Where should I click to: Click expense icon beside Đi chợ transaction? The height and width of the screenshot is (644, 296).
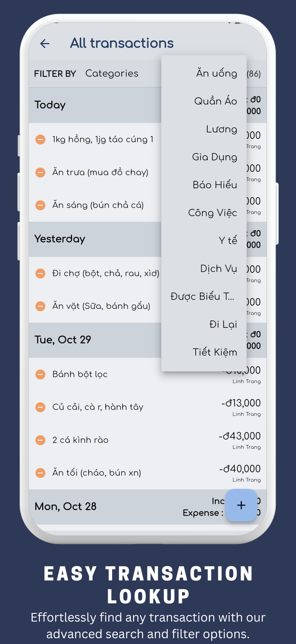[x=40, y=273]
